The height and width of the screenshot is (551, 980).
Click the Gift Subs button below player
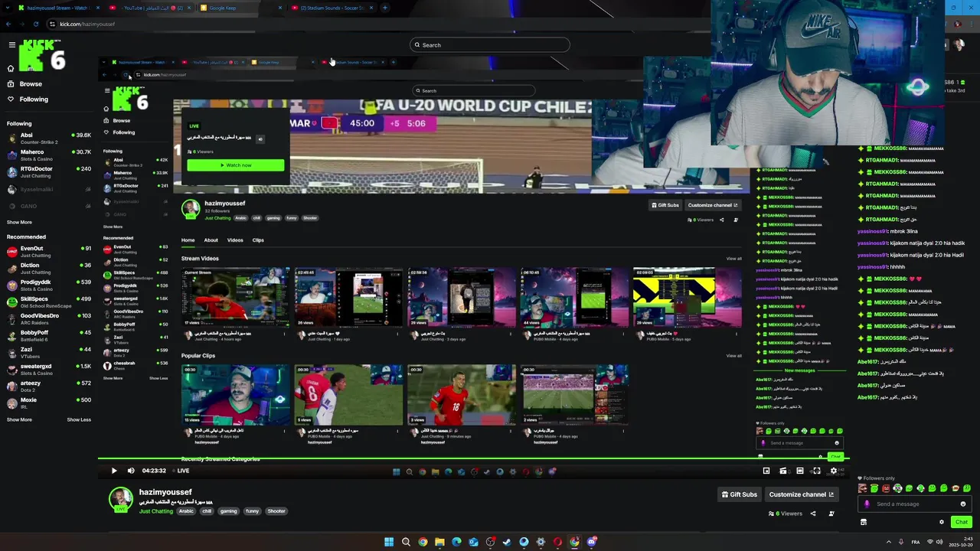coord(740,494)
